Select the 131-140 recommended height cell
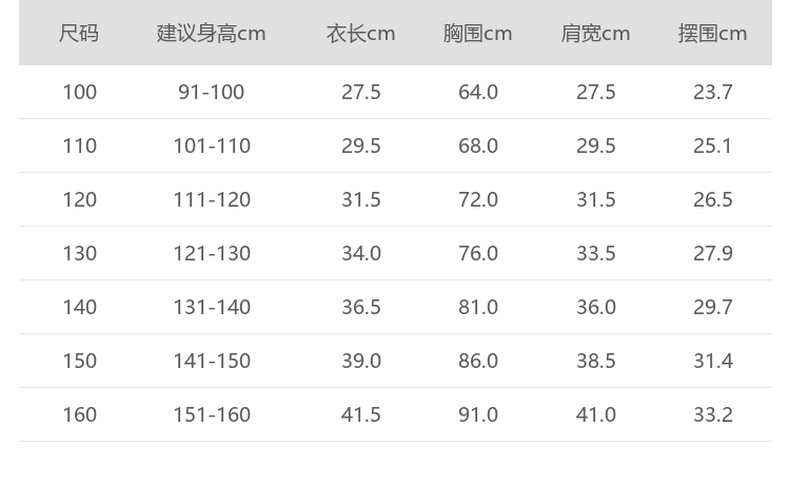The height and width of the screenshot is (485, 790). pos(211,307)
